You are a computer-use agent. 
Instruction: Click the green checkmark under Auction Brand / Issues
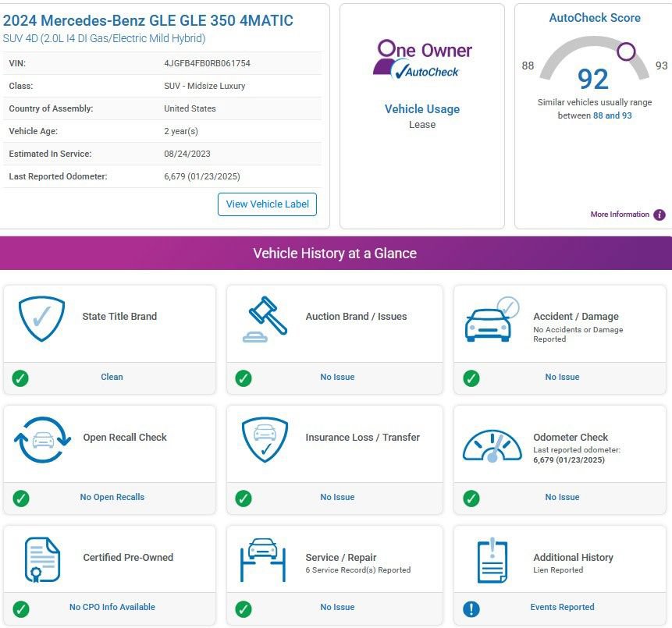click(x=244, y=378)
